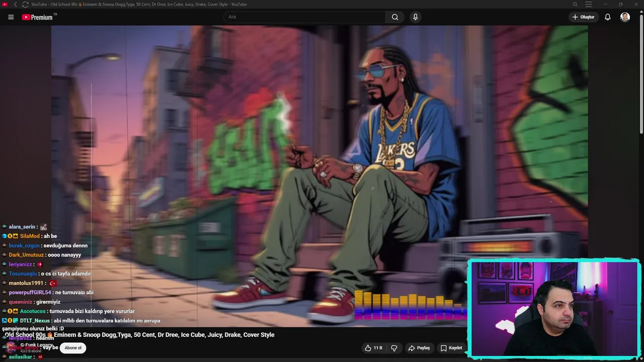Open the YouTube hamburger guide menu
644x362 pixels.
[11, 17]
